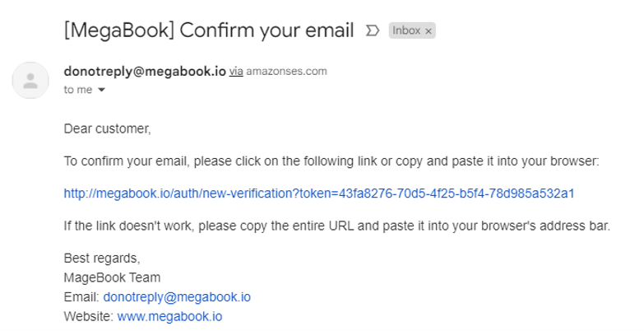Expand message details dropdown arrow
The width and height of the screenshot is (644, 331).
click(101, 90)
